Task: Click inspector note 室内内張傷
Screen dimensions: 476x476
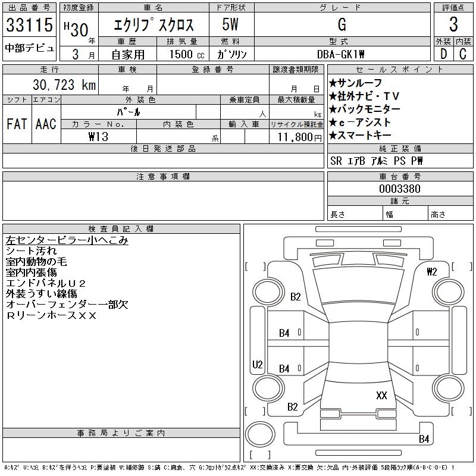Action: 32,273
